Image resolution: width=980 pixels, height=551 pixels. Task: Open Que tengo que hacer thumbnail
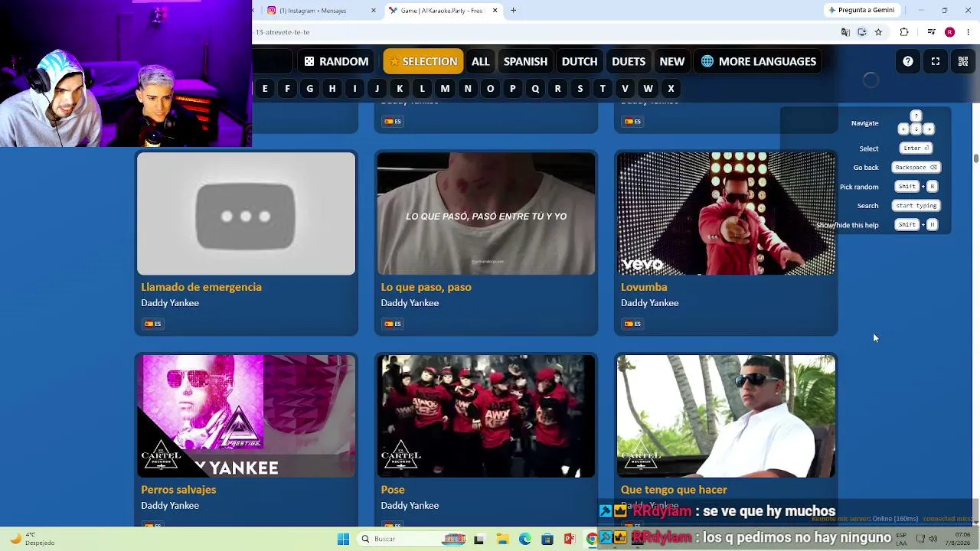point(726,416)
